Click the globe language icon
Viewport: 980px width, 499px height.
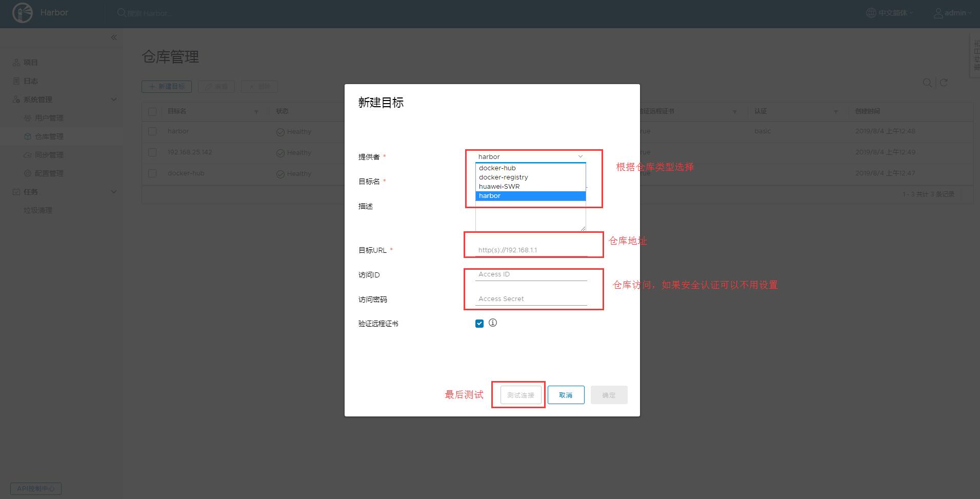coord(871,13)
